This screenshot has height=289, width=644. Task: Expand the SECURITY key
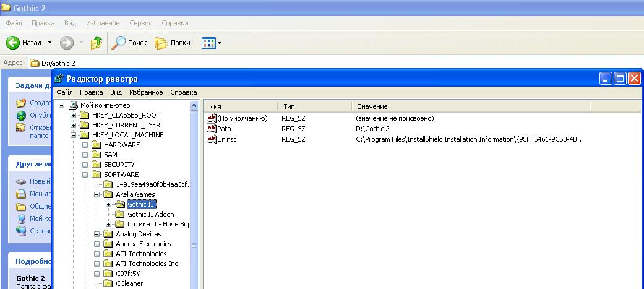[x=85, y=165]
